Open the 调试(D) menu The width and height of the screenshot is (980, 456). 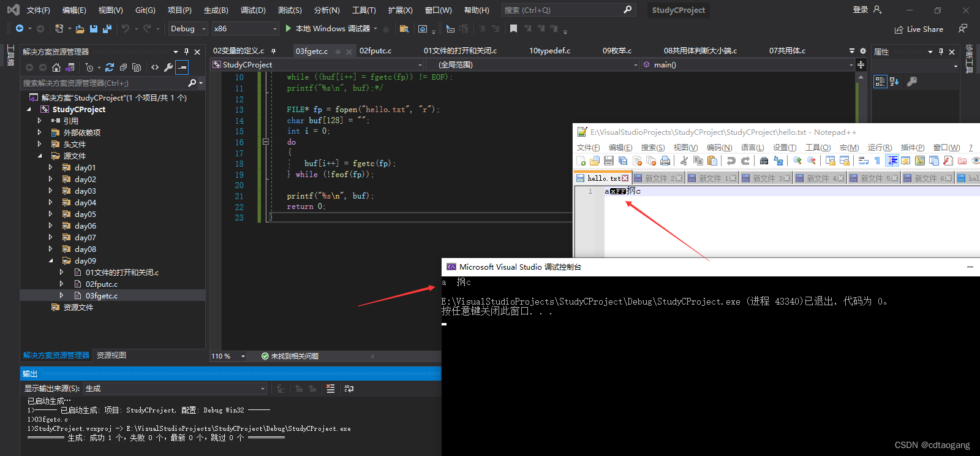253,10
